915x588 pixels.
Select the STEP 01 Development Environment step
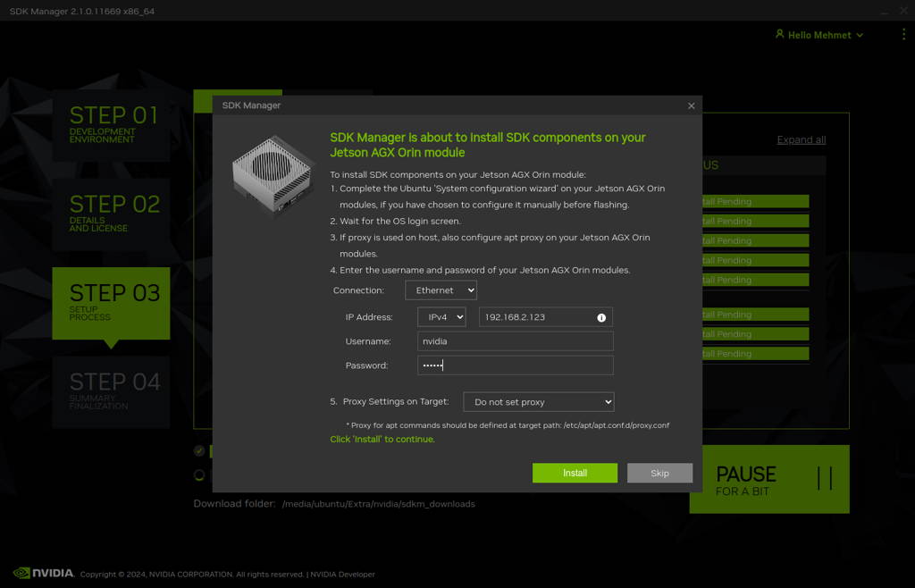point(111,125)
